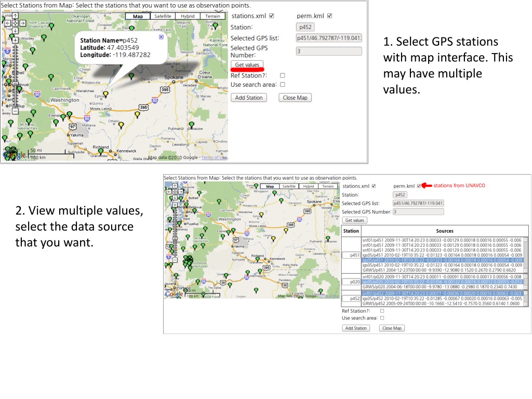Click underlined Get values button
Image resolution: width=532 pixels, height=399 pixels.
[x=247, y=64]
